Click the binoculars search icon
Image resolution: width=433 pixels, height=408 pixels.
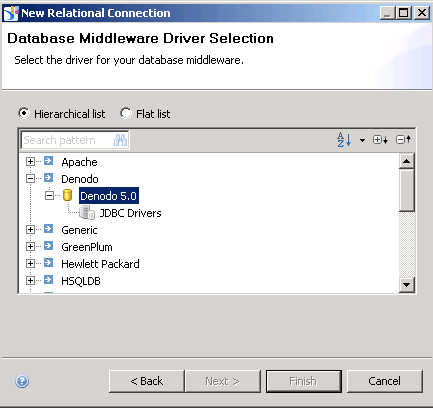point(120,140)
